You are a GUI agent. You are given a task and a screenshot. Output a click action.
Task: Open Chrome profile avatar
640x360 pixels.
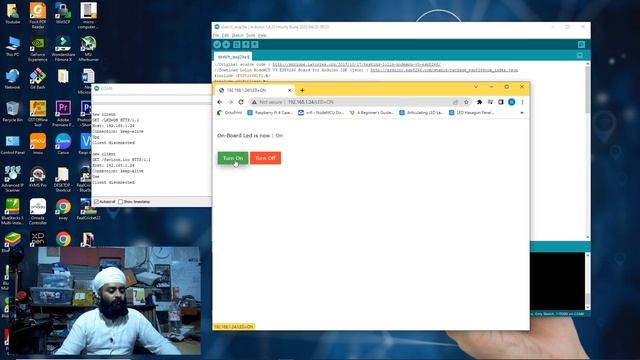[511, 102]
